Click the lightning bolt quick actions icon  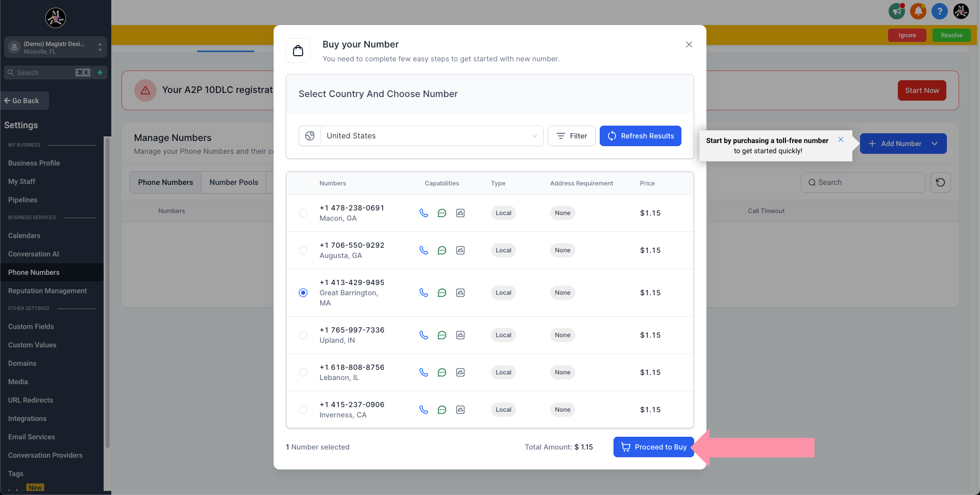(101, 73)
